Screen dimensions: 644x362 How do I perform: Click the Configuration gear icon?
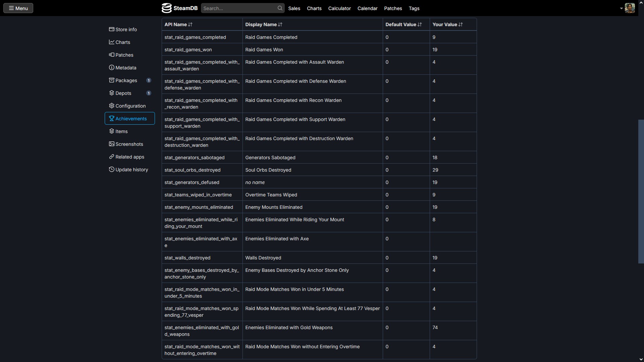click(111, 106)
